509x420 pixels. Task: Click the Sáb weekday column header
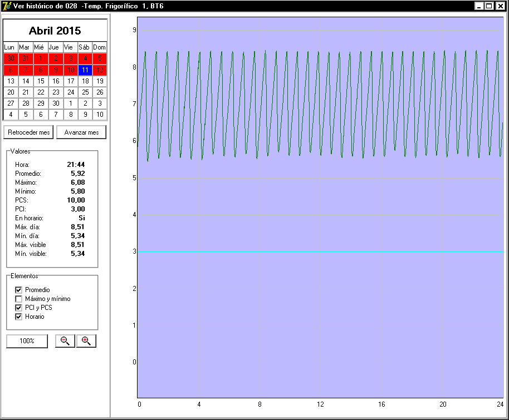(x=84, y=47)
